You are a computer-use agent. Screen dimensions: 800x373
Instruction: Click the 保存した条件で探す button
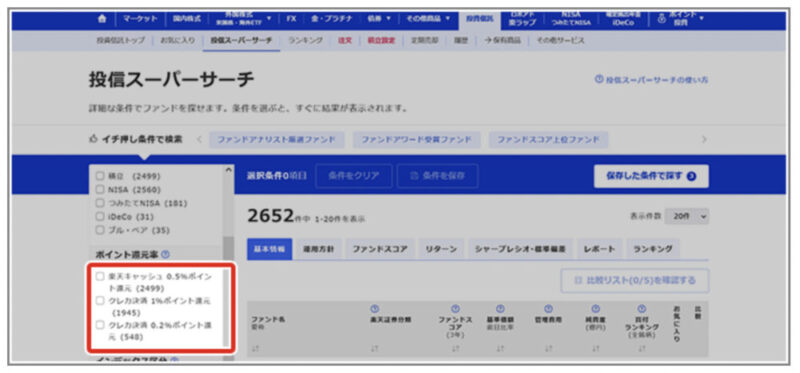point(651,176)
